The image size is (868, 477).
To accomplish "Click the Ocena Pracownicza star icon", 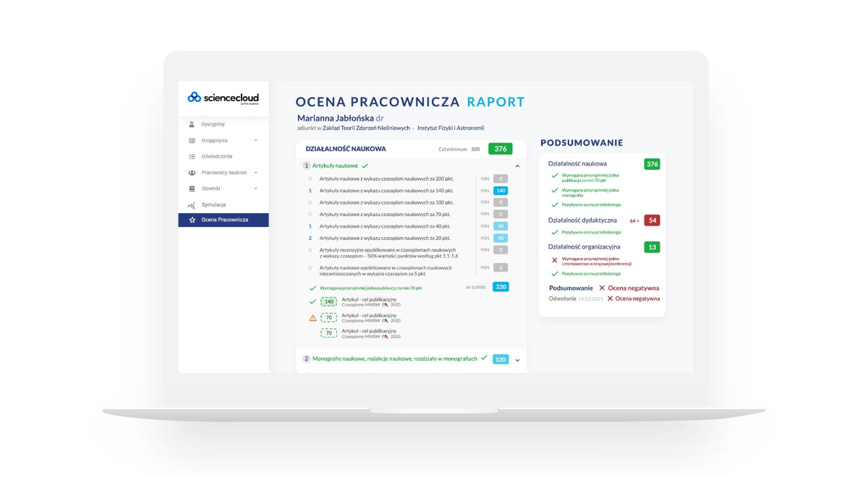I will click(192, 220).
